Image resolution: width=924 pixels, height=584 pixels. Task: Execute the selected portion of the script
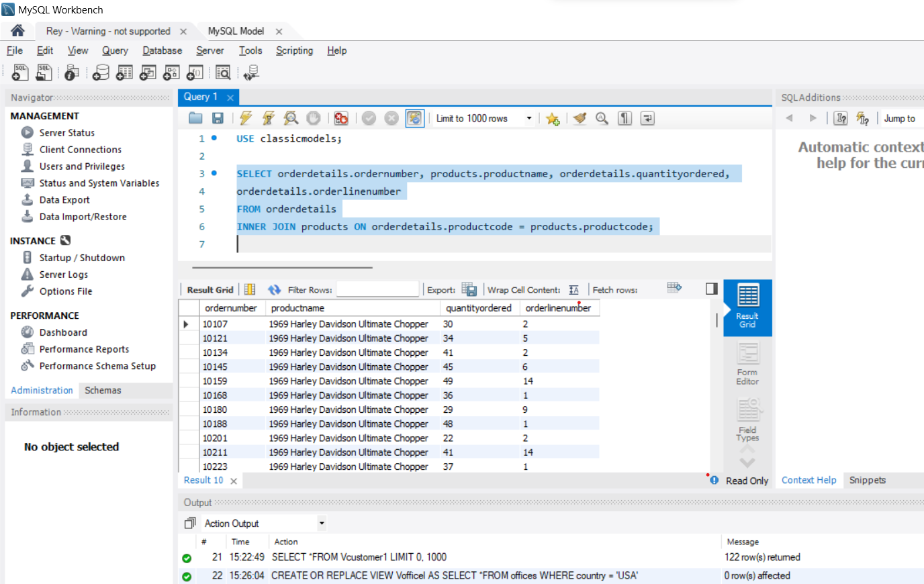point(246,118)
